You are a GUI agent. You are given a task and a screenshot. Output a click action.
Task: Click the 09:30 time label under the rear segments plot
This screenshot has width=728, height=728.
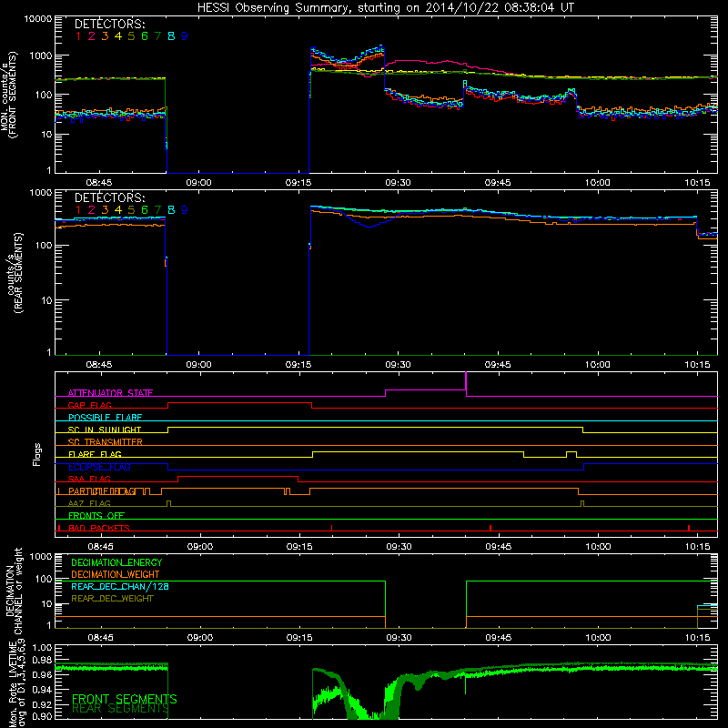coord(398,365)
